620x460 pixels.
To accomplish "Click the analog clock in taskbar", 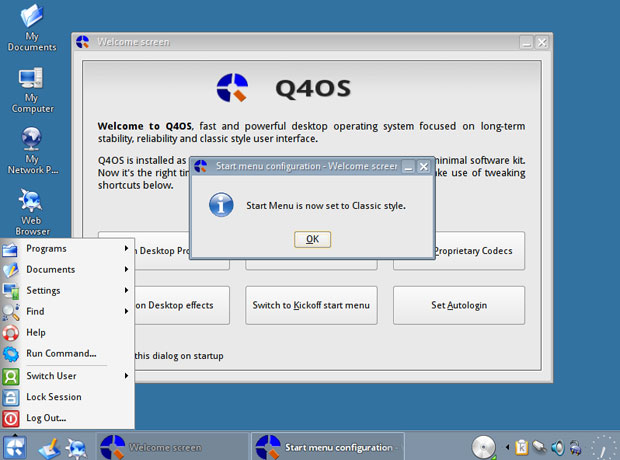I will [x=604, y=448].
